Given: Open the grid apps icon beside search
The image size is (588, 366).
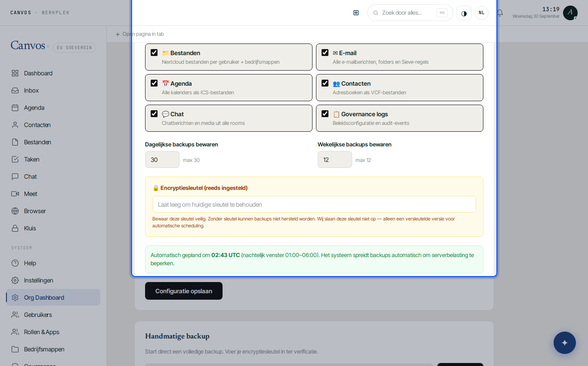Looking at the screenshot, I should (356, 13).
